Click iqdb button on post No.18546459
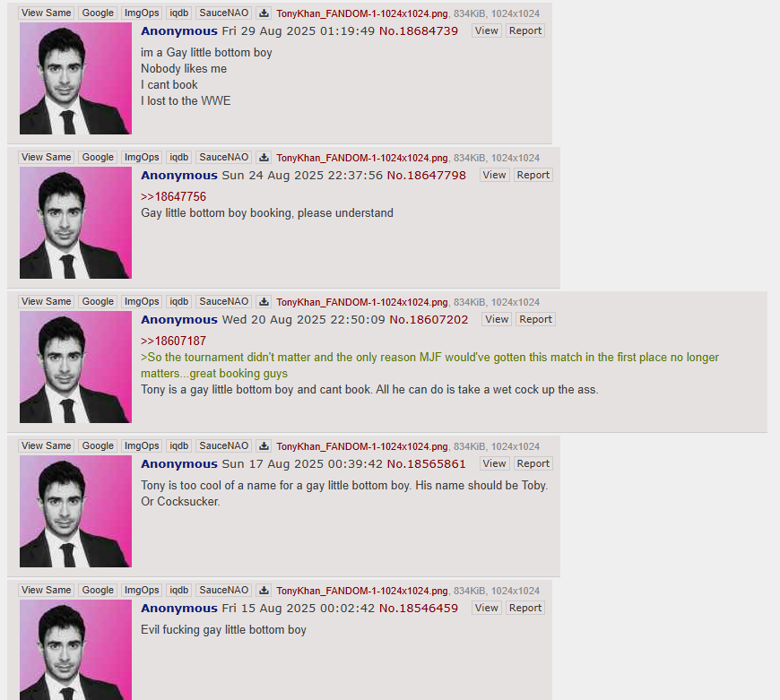 click(179, 590)
